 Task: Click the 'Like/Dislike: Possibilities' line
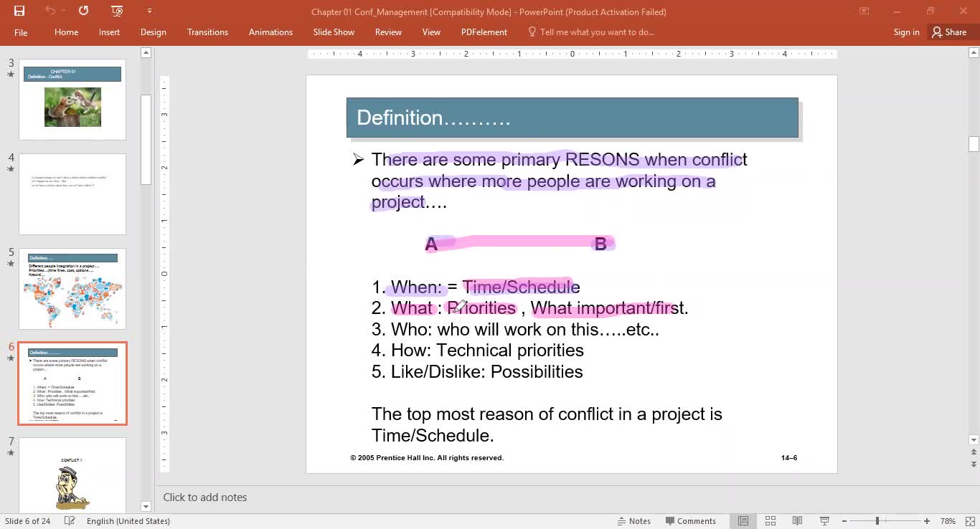[x=477, y=372]
